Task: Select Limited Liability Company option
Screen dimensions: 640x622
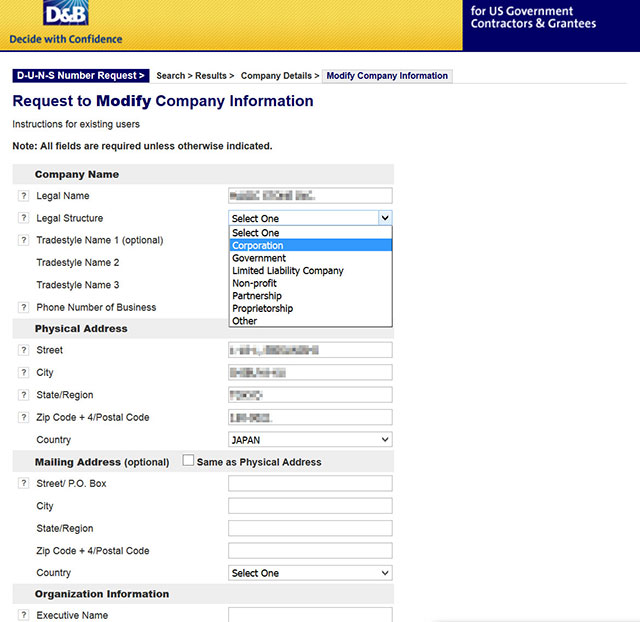Action: coord(310,271)
